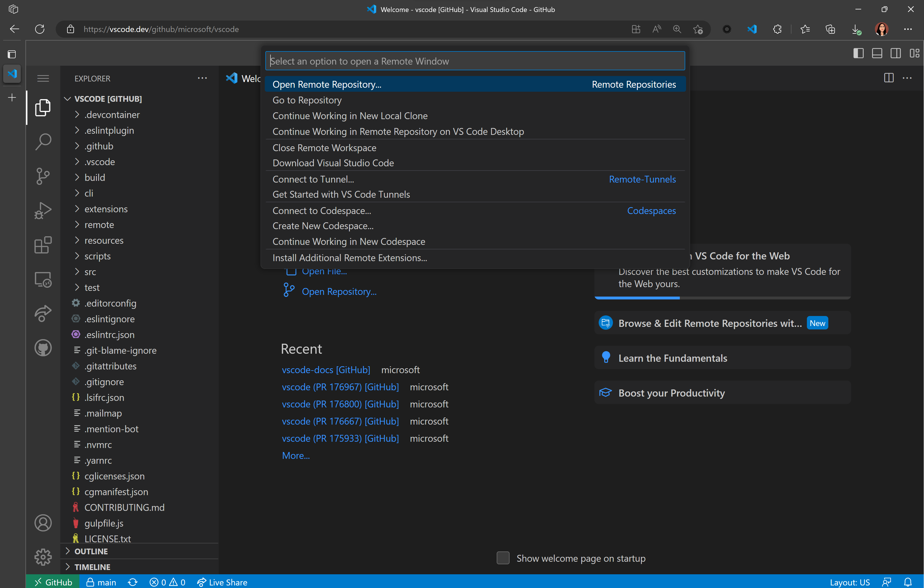
Task: Click Boost your Productivity section link
Action: (672, 393)
